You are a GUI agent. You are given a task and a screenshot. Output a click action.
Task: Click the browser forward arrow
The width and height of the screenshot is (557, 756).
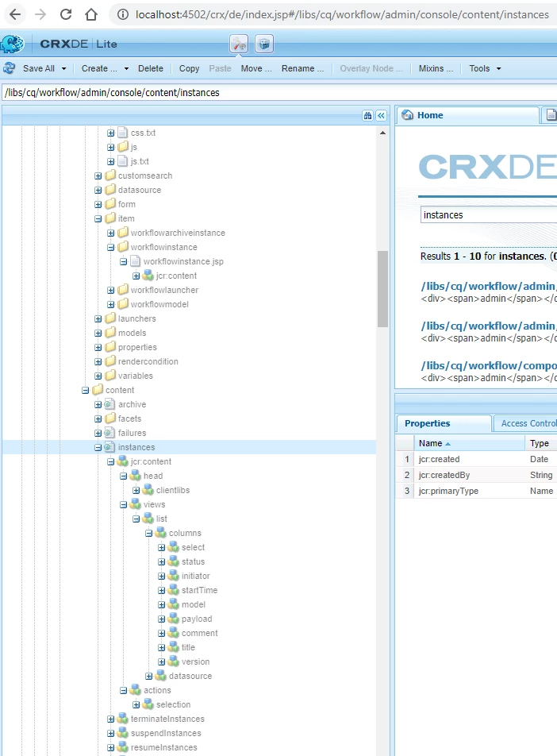(x=40, y=14)
